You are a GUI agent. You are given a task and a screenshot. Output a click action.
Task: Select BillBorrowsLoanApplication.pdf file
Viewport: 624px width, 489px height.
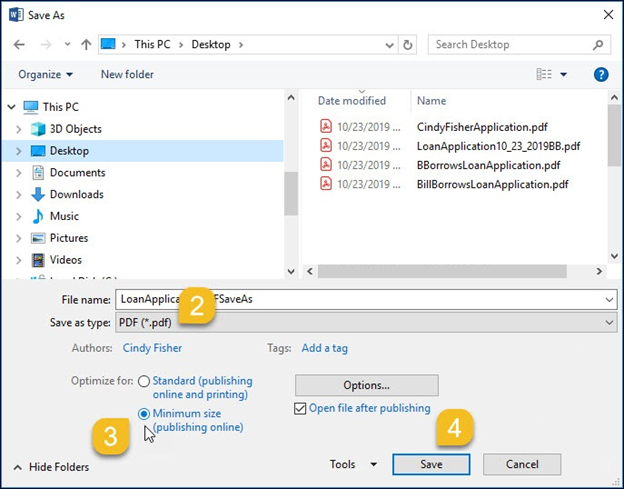pos(492,185)
